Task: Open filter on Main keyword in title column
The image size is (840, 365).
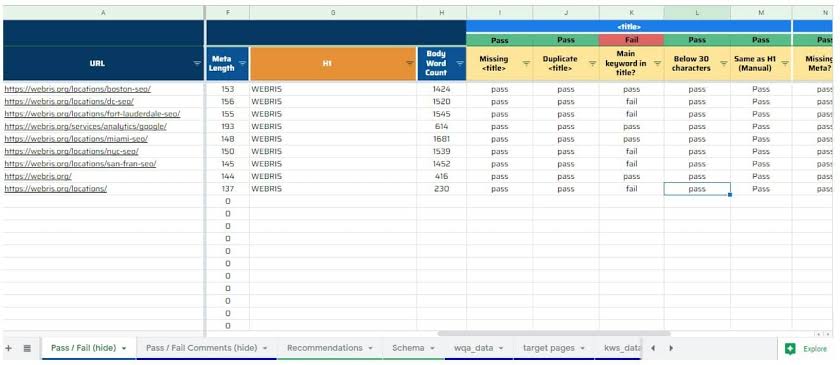Action: tap(657, 63)
